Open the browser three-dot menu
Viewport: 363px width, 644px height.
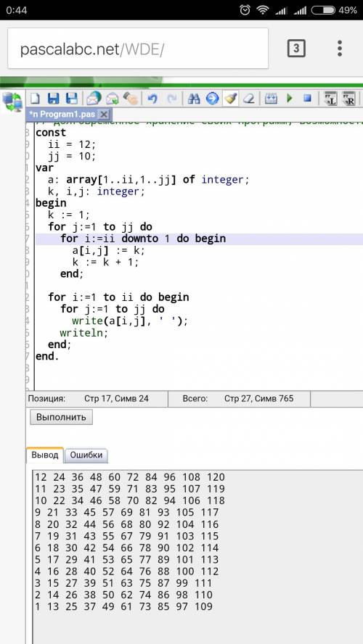(x=340, y=49)
